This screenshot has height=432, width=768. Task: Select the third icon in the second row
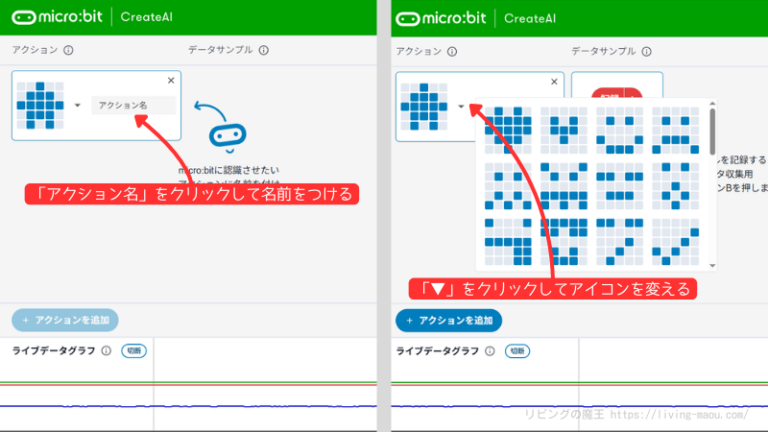tap(621, 185)
